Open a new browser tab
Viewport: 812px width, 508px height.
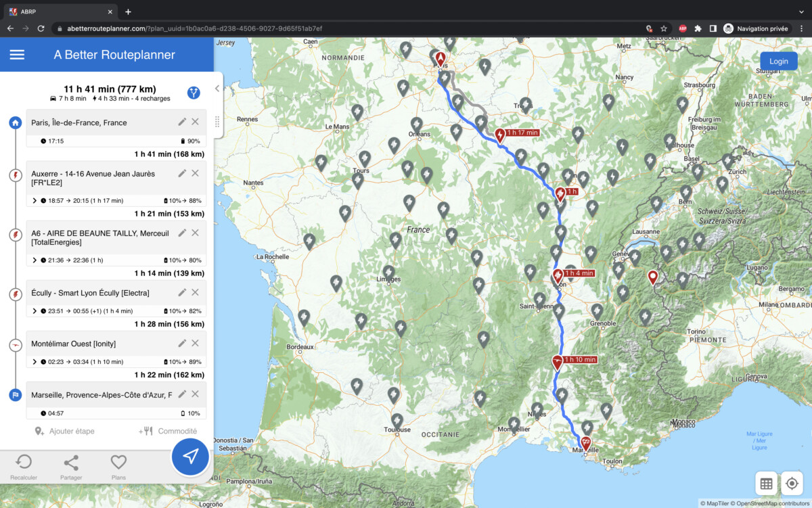point(128,11)
